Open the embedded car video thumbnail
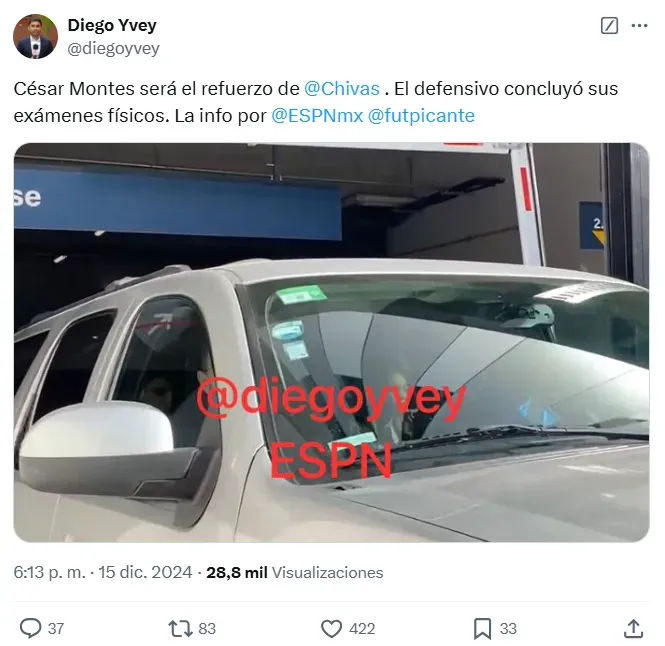Screen dimensions: 665x646 [331, 342]
